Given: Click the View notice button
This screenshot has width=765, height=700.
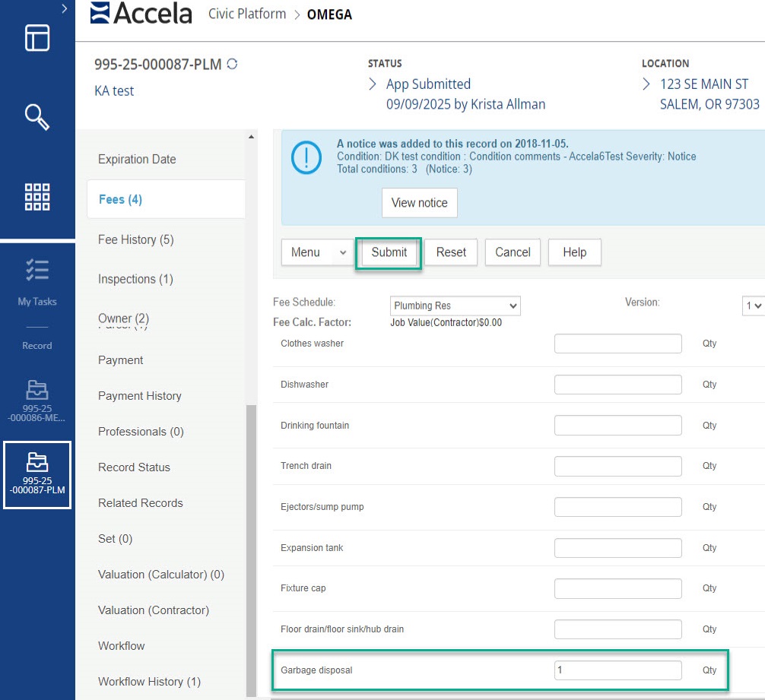Looking at the screenshot, I should coord(419,203).
